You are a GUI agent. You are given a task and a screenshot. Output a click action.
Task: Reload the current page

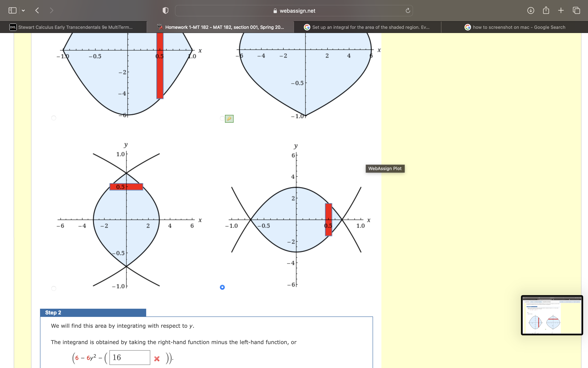pyautogui.click(x=408, y=10)
